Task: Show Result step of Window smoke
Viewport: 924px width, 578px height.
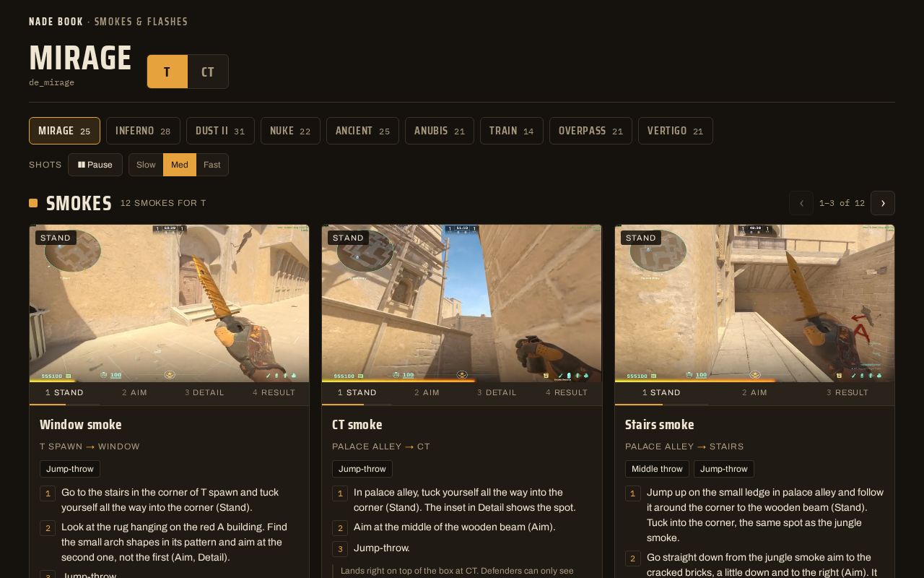Action: [x=274, y=393]
